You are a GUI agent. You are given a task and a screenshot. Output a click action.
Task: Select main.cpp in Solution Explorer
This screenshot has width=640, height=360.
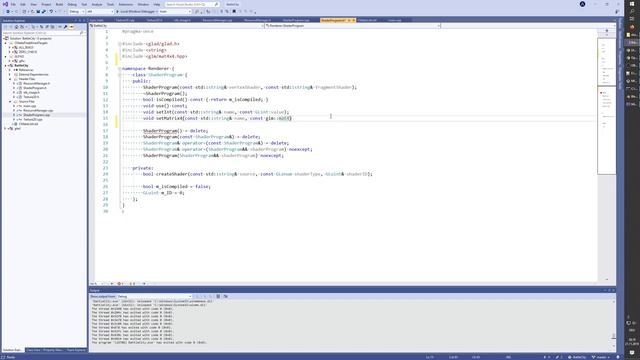29,106
